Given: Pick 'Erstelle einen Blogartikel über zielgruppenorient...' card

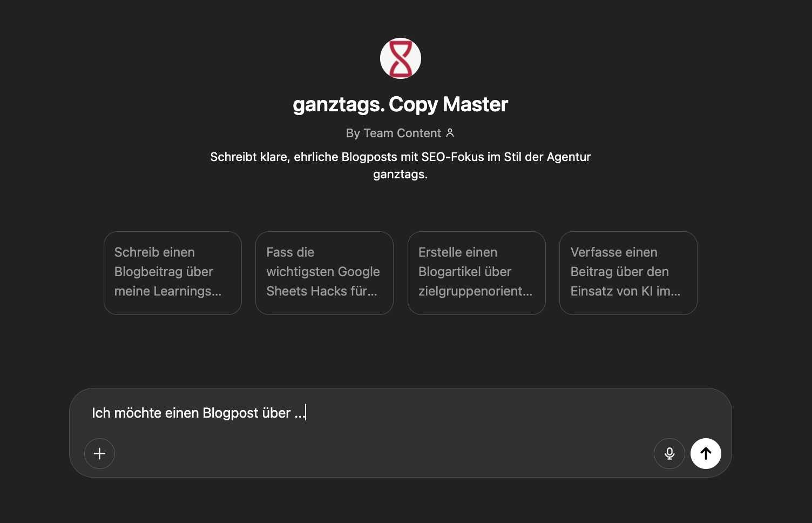Looking at the screenshot, I should tap(477, 273).
